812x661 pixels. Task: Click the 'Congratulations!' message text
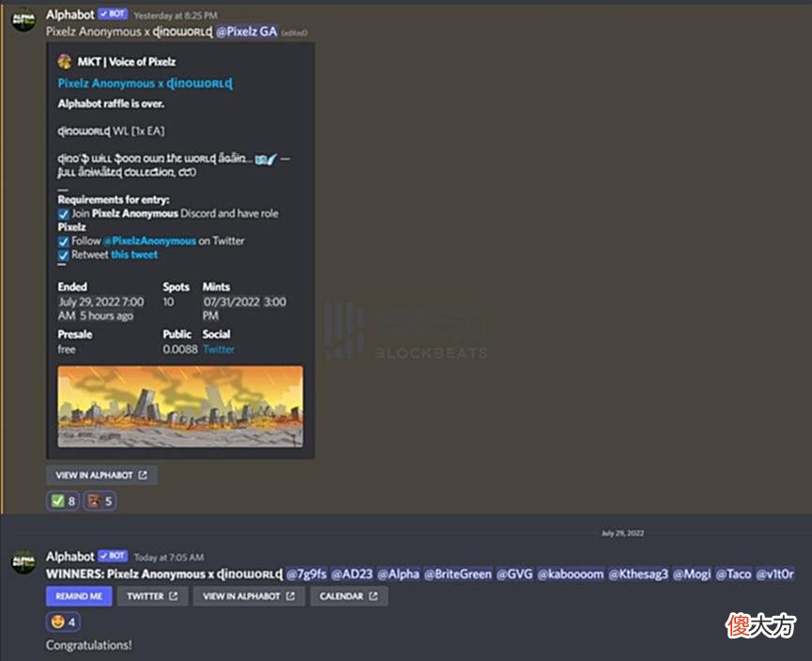coord(88,645)
